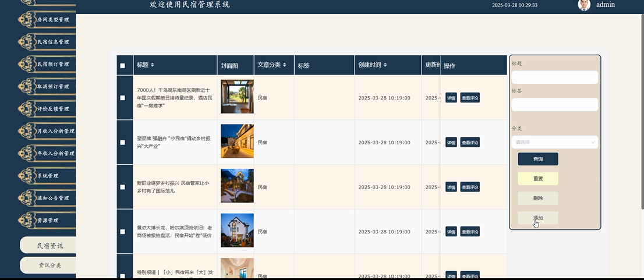Click the 封面图 column header
Image resolution: width=644 pixels, height=280 pixels.
coord(235,65)
